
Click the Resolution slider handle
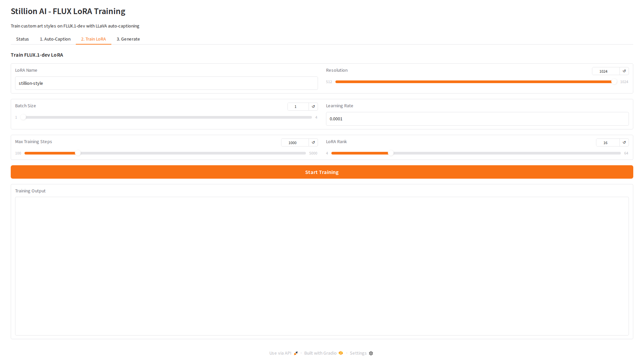(x=614, y=82)
